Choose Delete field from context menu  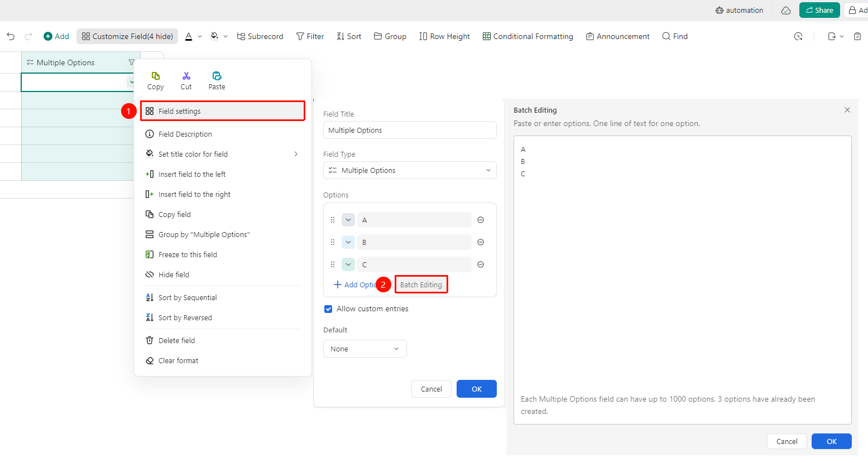223,340
